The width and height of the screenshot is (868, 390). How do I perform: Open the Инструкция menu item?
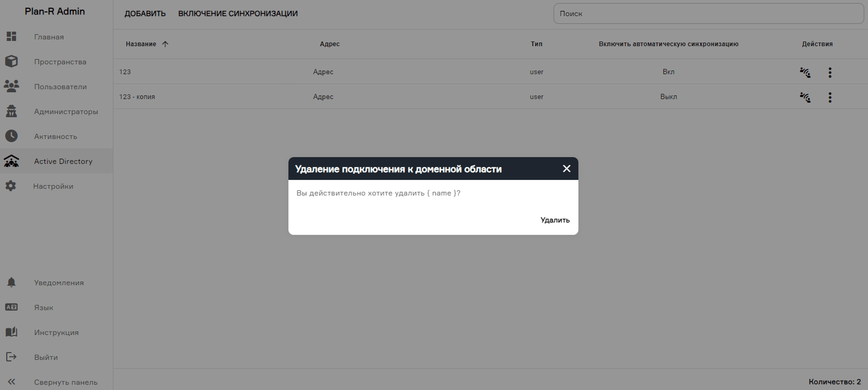(56, 332)
